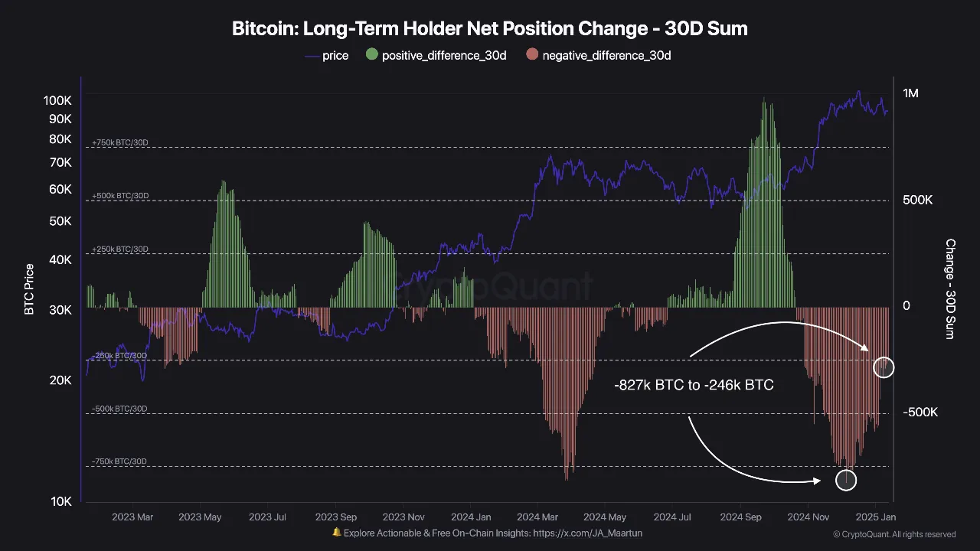Select the 2024 Mar x-axis label

[x=538, y=517]
